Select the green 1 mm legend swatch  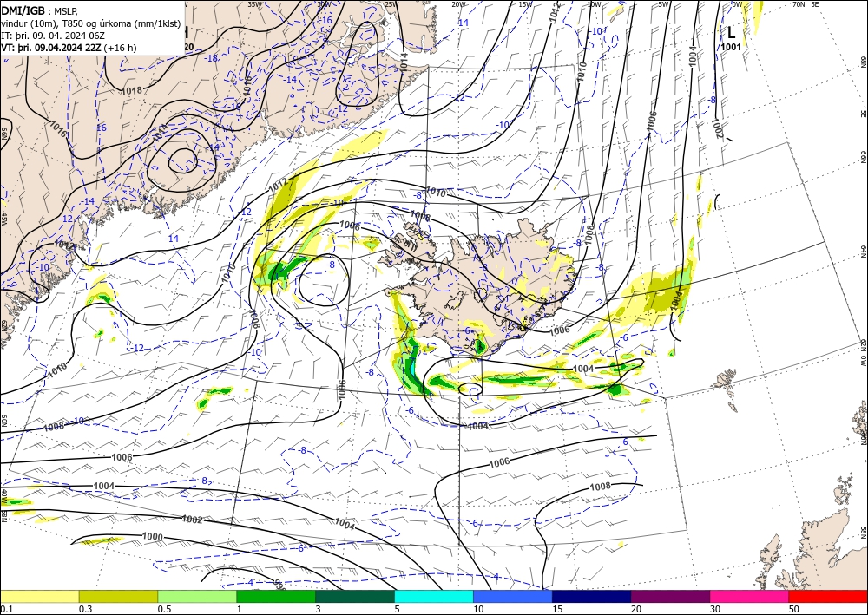click(x=276, y=596)
